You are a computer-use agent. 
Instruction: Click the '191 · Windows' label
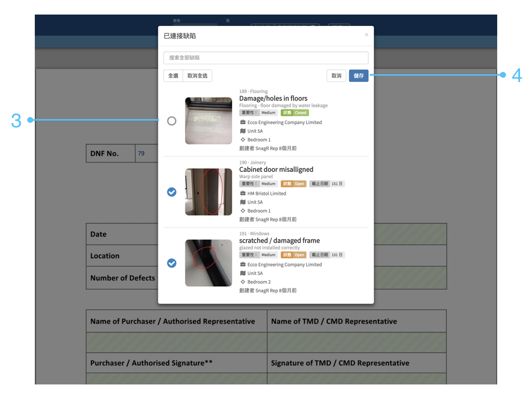pos(254,233)
